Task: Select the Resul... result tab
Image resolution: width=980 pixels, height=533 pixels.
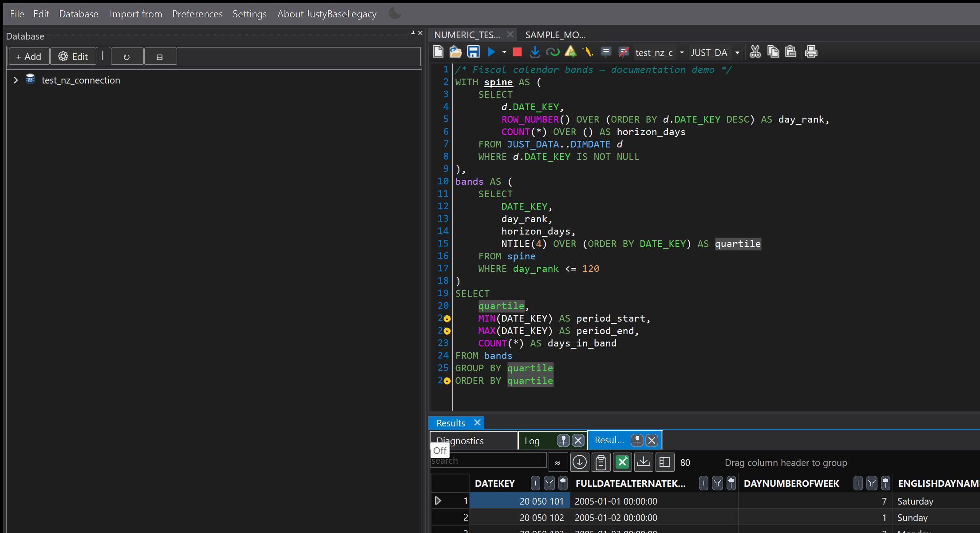Action: click(609, 440)
